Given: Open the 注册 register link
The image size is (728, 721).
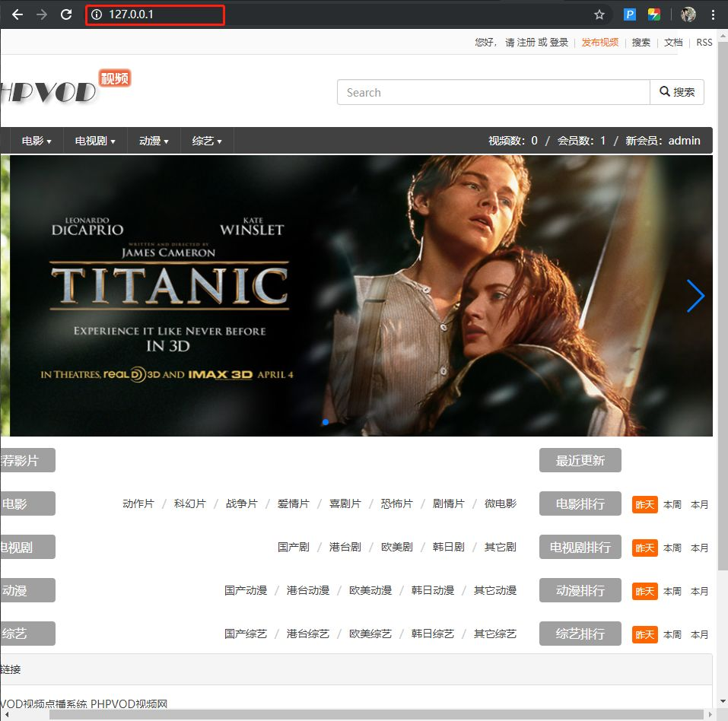Looking at the screenshot, I should 526,43.
